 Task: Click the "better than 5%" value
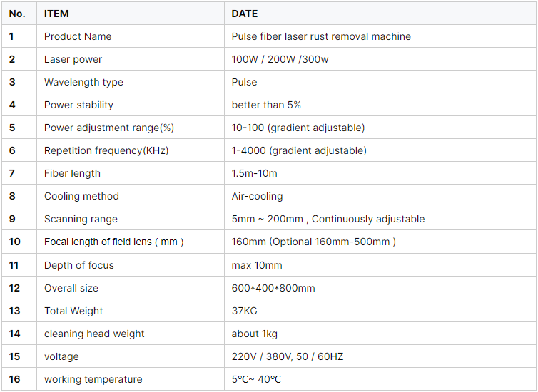point(266,105)
